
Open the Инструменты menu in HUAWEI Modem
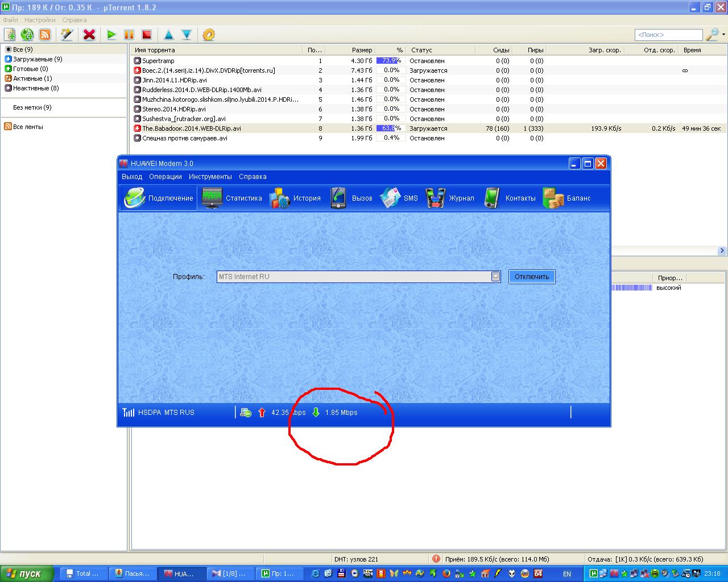point(210,177)
